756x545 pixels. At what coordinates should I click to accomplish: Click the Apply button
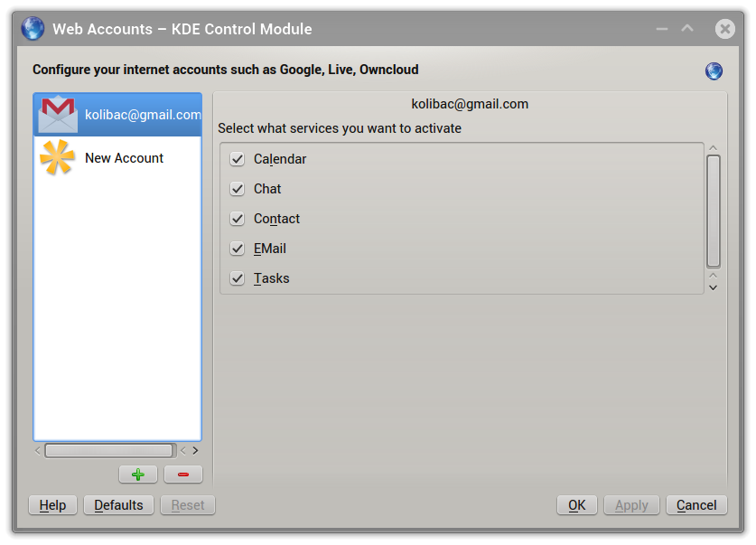(631, 505)
